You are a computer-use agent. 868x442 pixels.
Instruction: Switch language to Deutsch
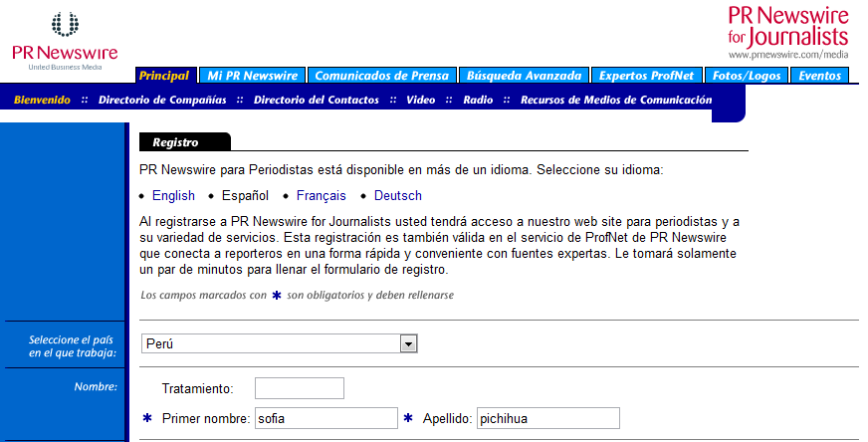[x=397, y=196]
